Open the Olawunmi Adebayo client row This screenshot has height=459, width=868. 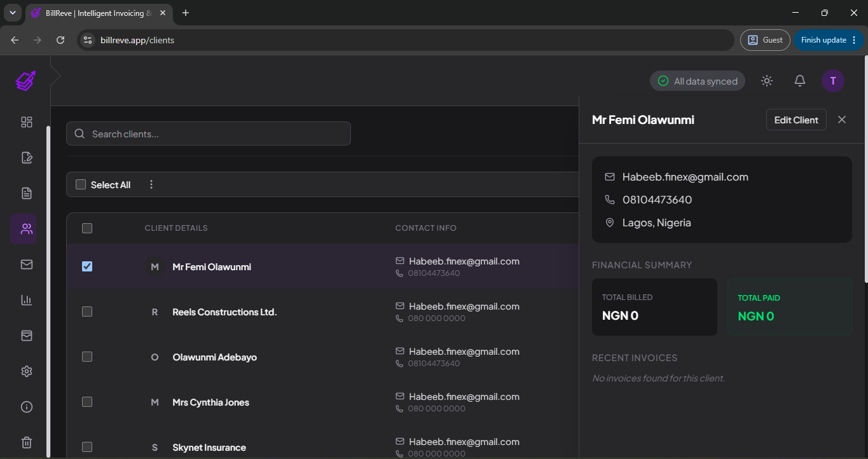click(x=322, y=357)
